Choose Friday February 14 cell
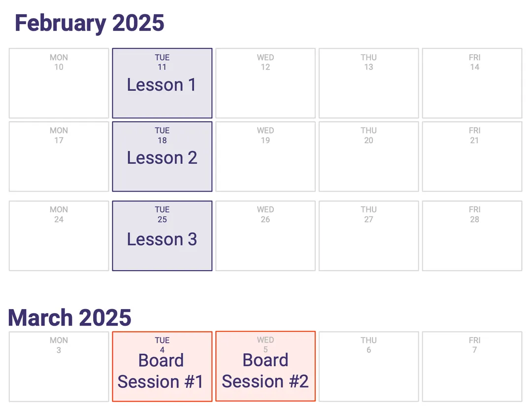This screenshot has width=532, height=414. point(472,83)
